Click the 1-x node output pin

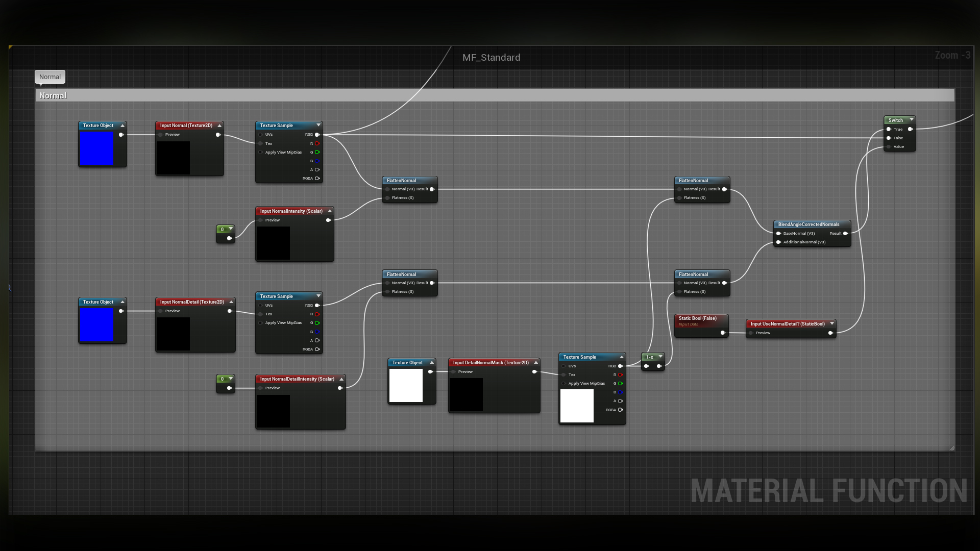[659, 366]
